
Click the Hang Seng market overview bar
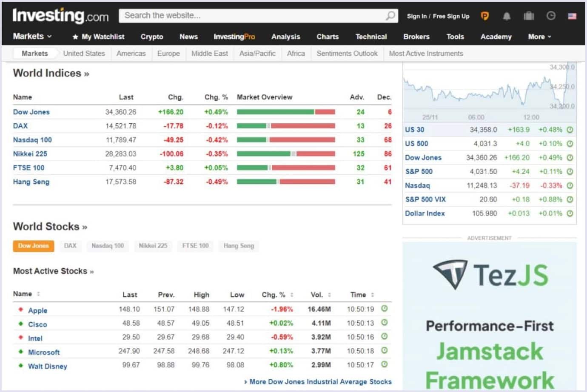(286, 182)
